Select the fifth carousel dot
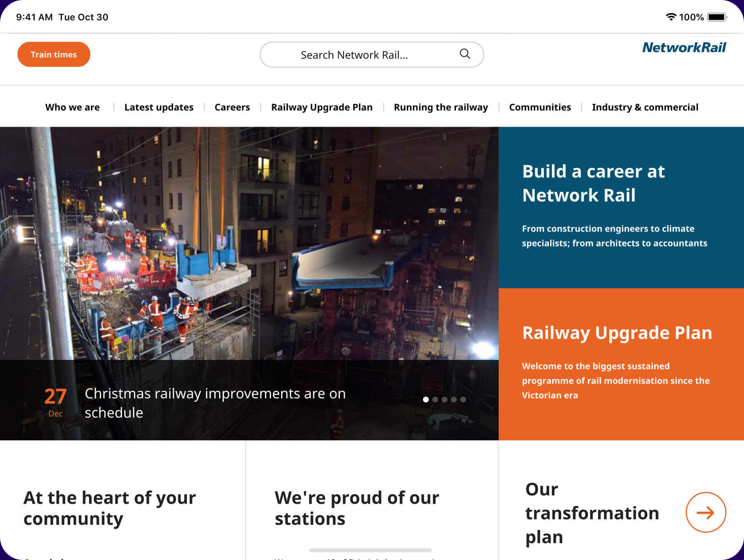The width and height of the screenshot is (744, 560). [x=463, y=399]
